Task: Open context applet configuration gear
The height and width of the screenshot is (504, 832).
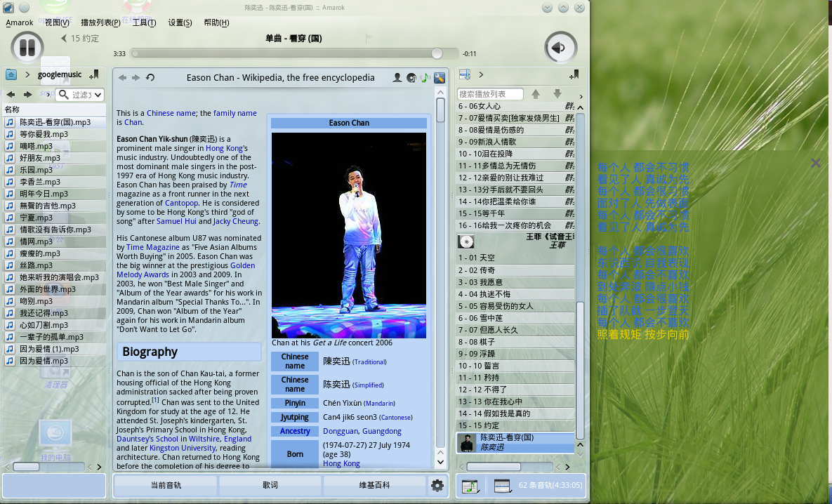Action: (x=437, y=485)
